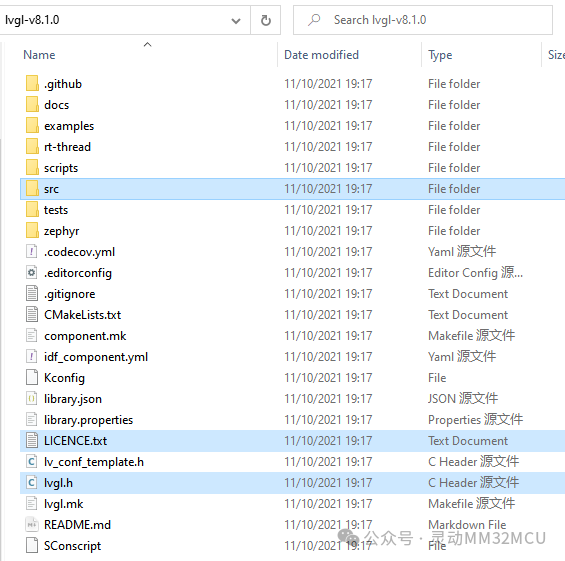This screenshot has width=565, height=561.
Task: Click the .codecov.yml file icon
Action: (32, 251)
